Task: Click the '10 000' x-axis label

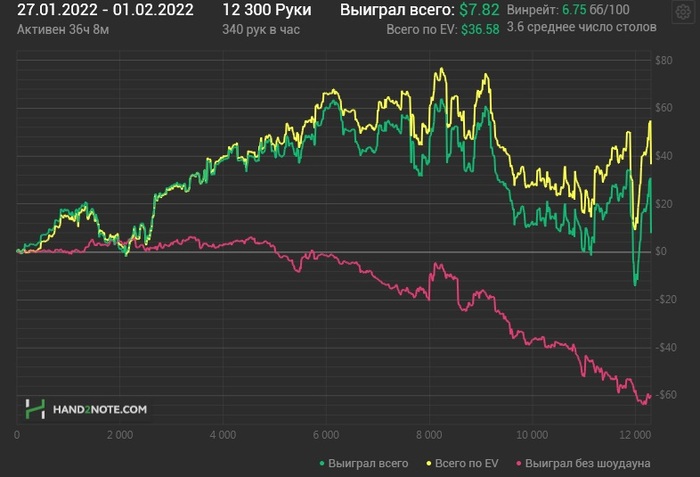Action: tap(532, 435)
